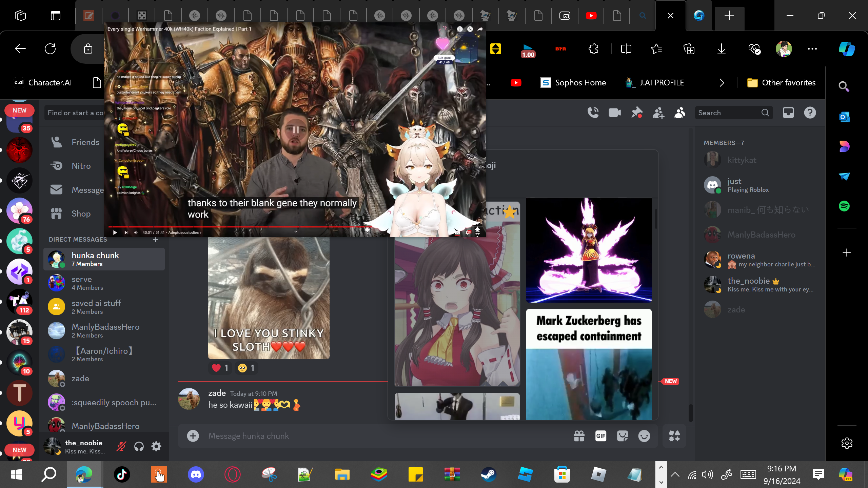
Task: Click the attachment plus button
Action: [193, 436]
